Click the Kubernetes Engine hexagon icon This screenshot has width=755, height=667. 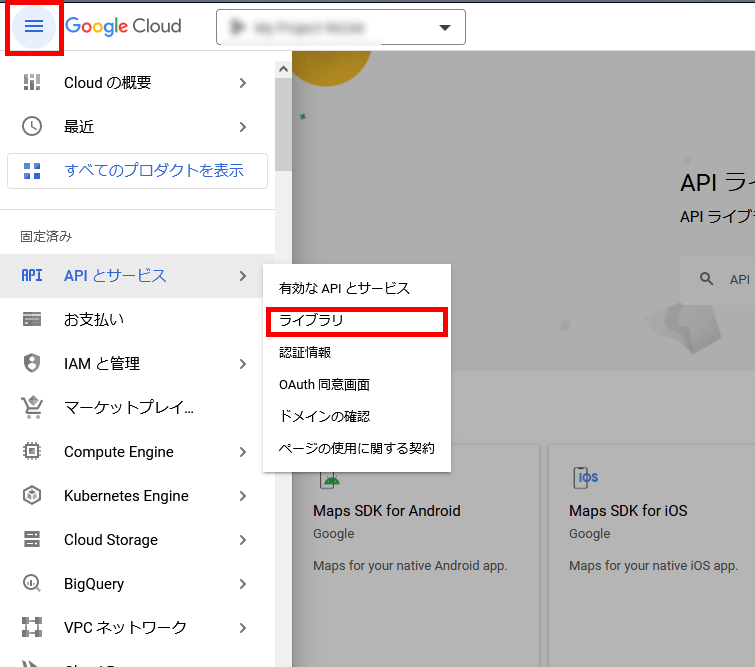(x=32, y=495)
